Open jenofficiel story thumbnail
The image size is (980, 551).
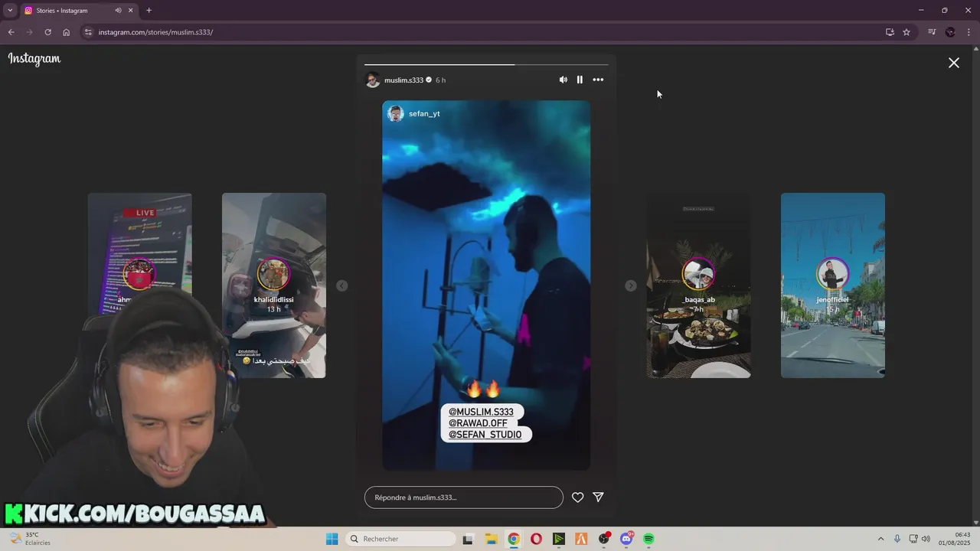[x=833, y=285]
